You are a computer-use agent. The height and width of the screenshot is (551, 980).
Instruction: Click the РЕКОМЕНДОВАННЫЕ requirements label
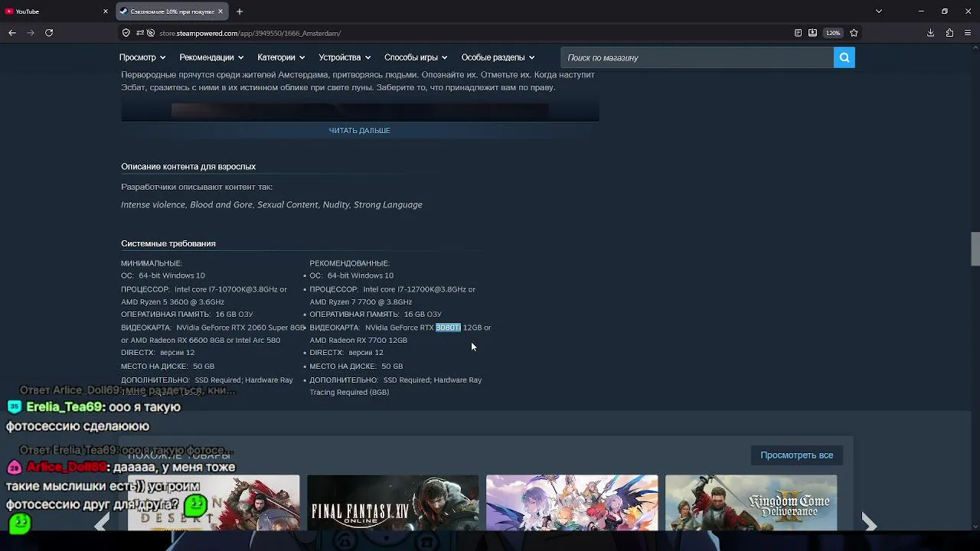pyautogui.click(x=350, y=263)
